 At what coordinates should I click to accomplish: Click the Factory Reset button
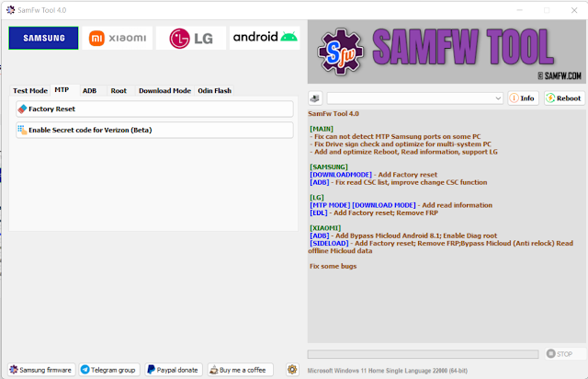point(154,109)
